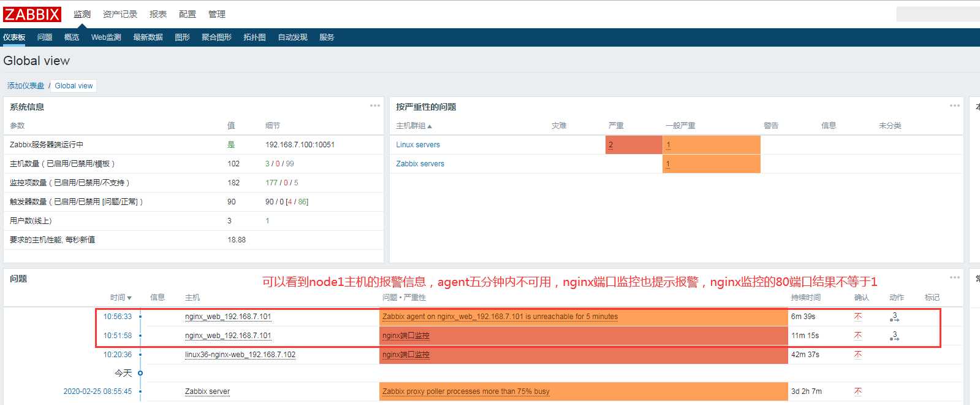
Task: Click the Global view page heading
Action: point(37,61)
